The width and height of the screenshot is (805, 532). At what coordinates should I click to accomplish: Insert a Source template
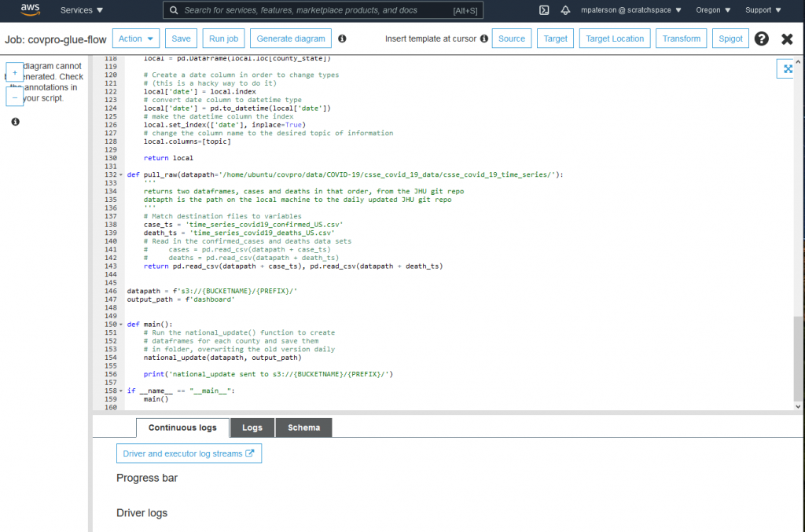511,39
